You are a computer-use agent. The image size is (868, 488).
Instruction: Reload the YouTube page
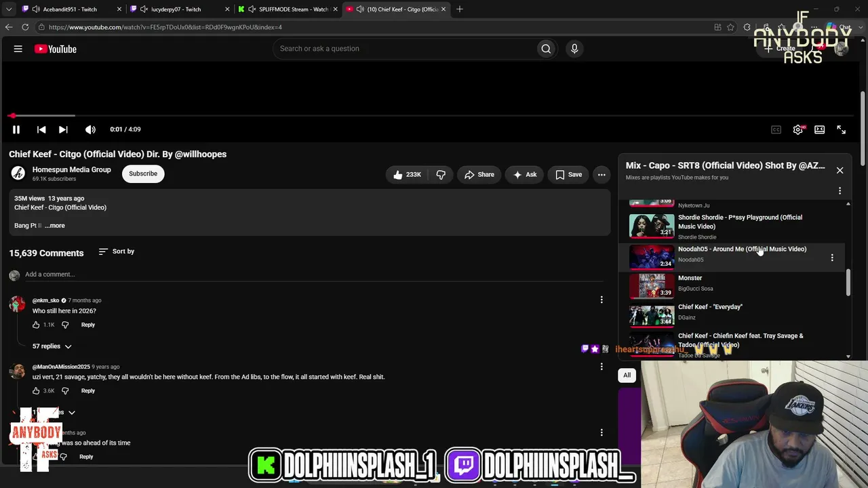click(x=25, y=27)
